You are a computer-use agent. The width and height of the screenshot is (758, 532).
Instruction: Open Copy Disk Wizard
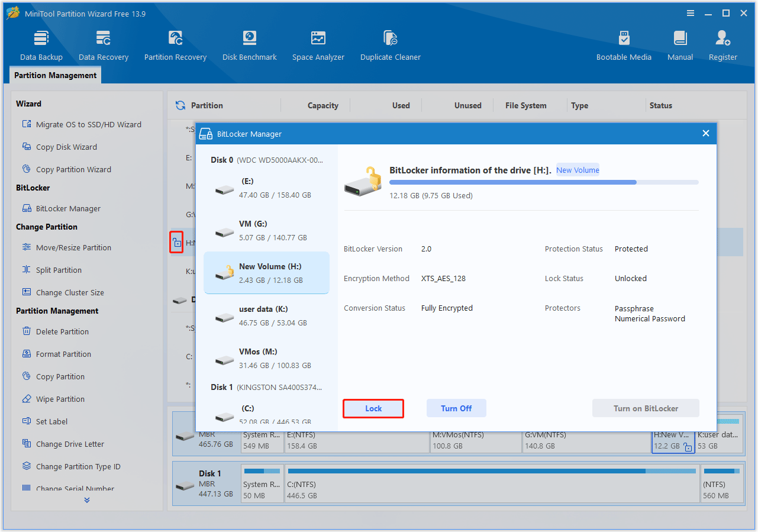[x=59, y=147]
